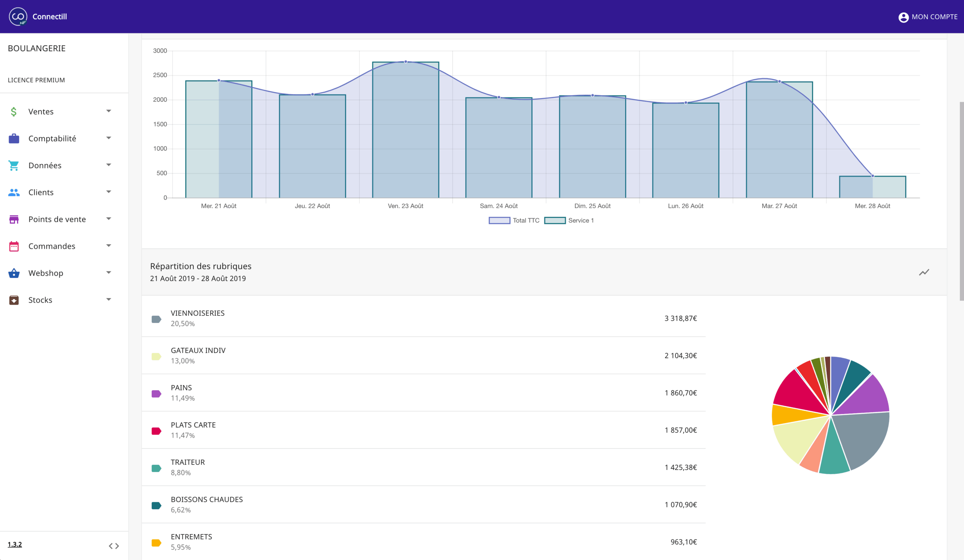Open MON COMPTE account button
Image resolution: width=964 pixels, height=560 pixels.
(927, 17)
